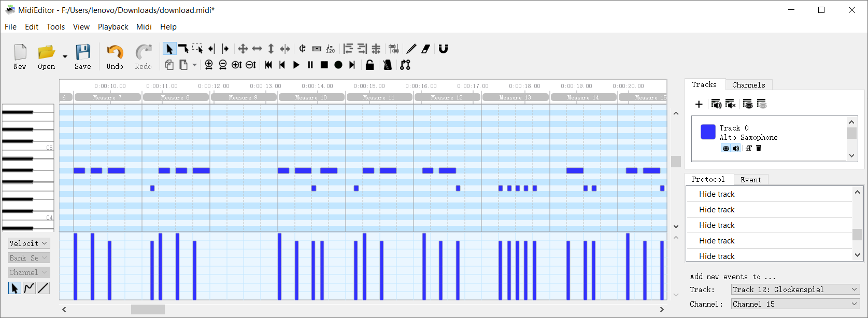Click the Save button
This screenshot has height=318, width=868.
tap(83, 57)
